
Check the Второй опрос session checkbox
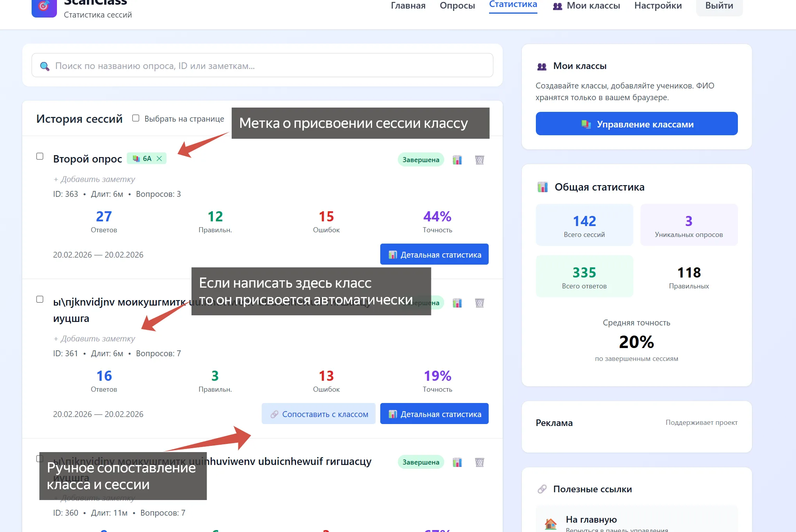(40, 156)
